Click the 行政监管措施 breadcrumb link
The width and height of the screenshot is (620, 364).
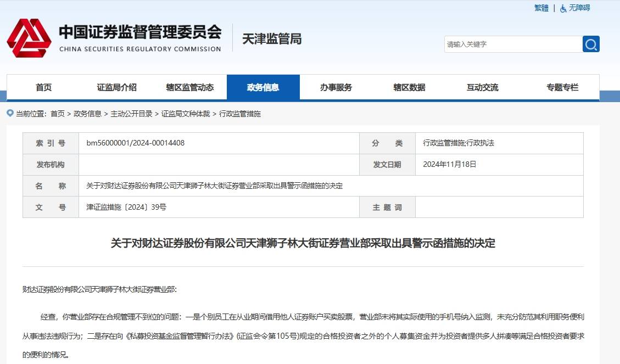point(239,114)
